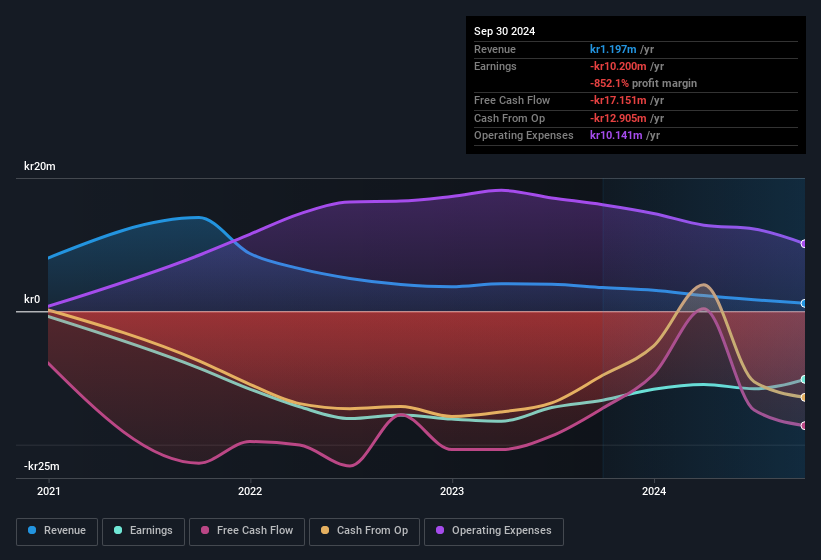This screenshot has width=821, height=560.
Task: Click the -kr25m y-axis label
Action: [41, 466]
